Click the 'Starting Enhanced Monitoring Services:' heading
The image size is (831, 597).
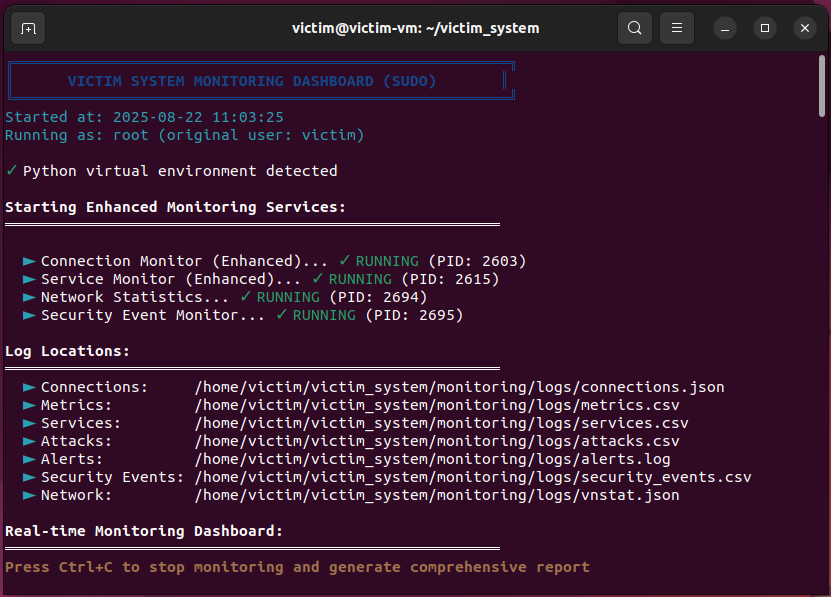pyautogui.click(x=175, y=207)
